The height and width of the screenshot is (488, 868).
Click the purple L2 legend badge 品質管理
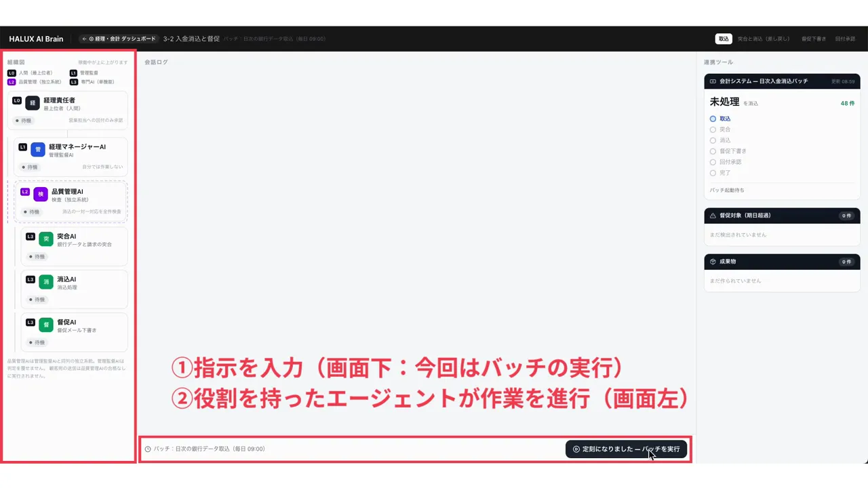click(x=12, y=82)
